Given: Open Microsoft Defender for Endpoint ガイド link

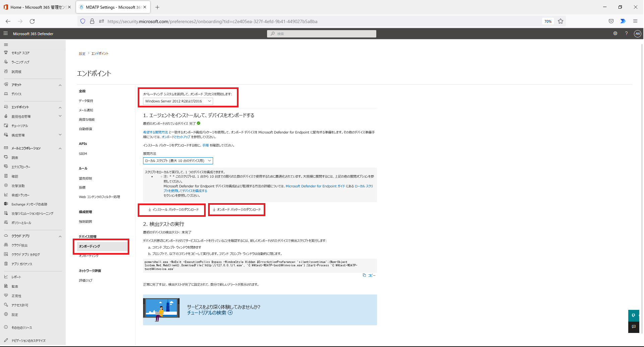Looking at the screenshot, I should (x=315, y=186).
